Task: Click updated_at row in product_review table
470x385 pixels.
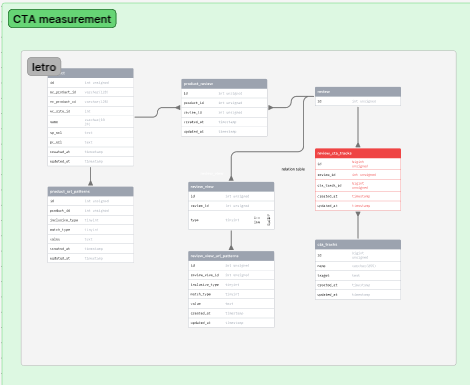Action: click(x=224, y=132)
